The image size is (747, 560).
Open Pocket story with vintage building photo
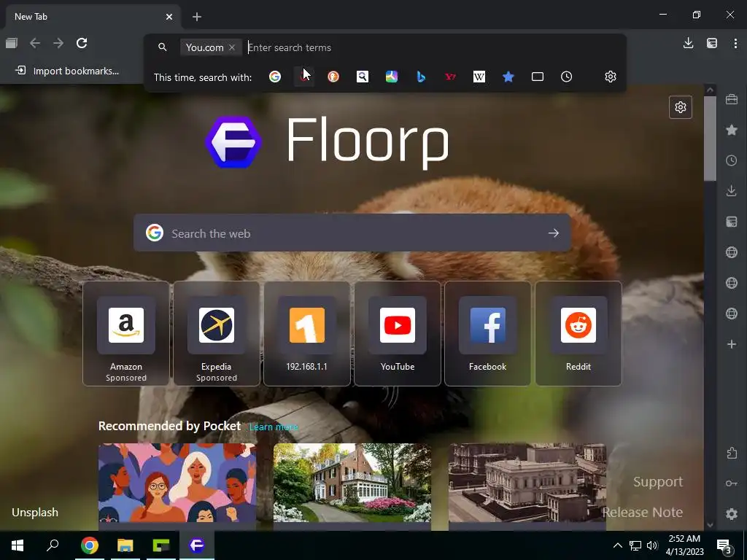(x=527, y=483)
